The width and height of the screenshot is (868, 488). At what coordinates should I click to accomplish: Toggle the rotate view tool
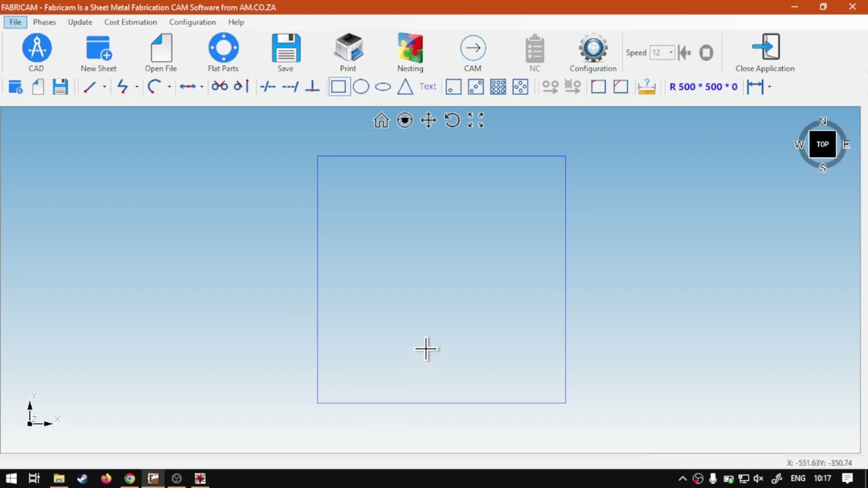click(x=452, y=121)
